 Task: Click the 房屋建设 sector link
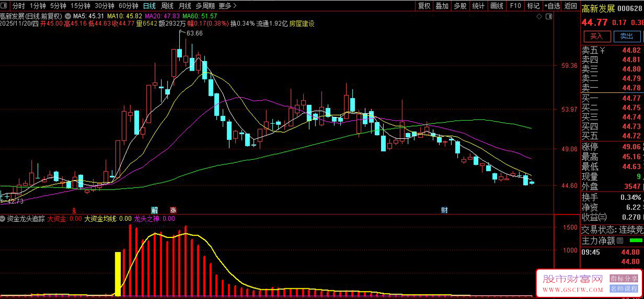coord(302,24)
